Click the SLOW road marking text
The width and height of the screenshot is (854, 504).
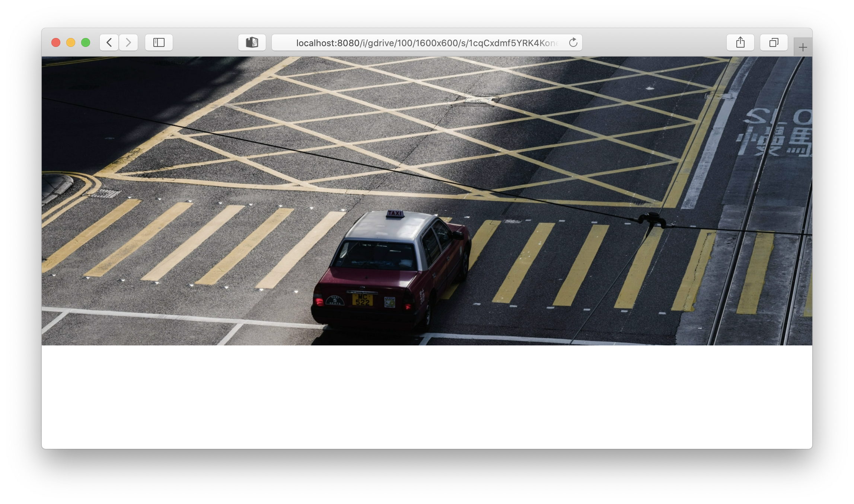[x=778, y=117]
